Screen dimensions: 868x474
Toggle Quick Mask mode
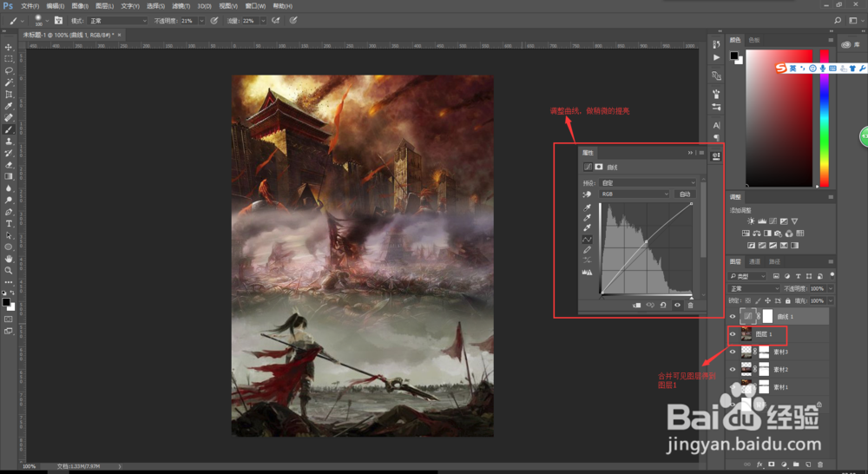(9, 319)
